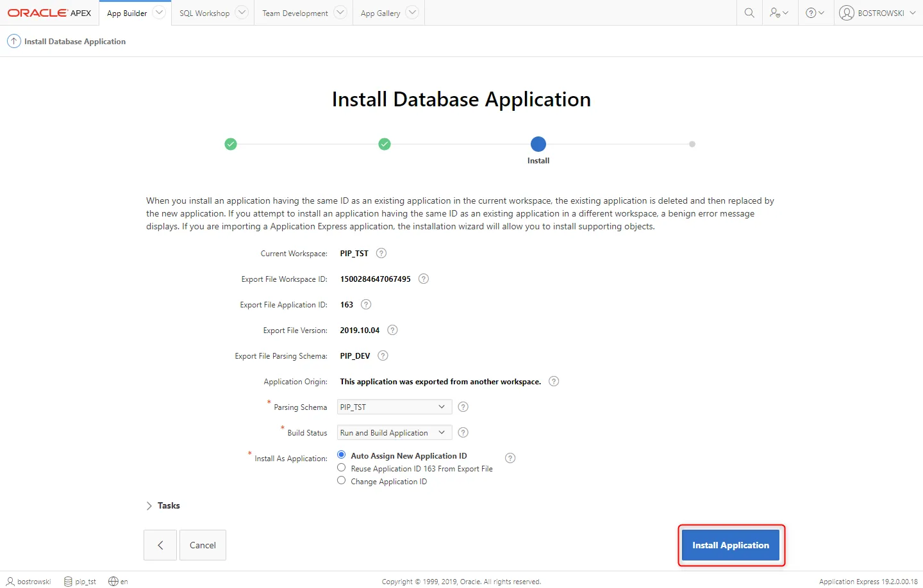
Task: Open the Build Status dropdown
Action: click(x=394, y=432)
